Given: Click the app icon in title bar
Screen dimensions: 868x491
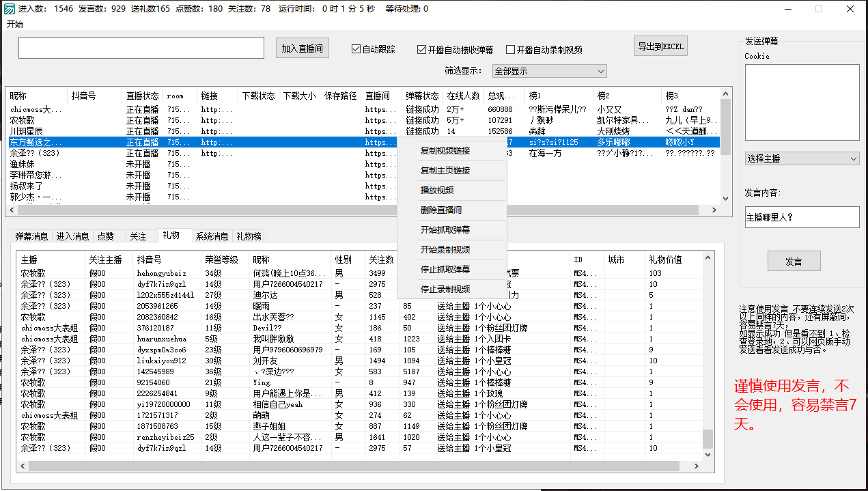Looking at the screenshot, I should 9,9.
